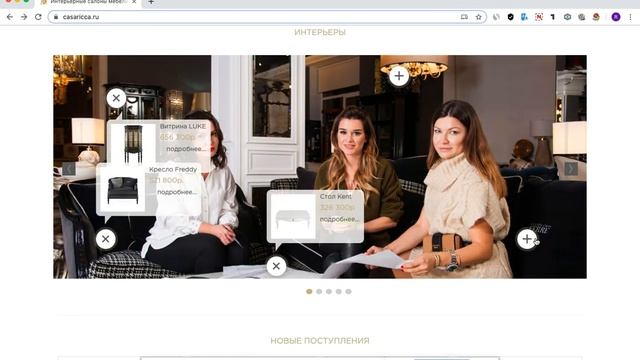The image size is (640, 360).
Task: Click the Витрина LUKE product title
Action: click(x=183, y=127)
